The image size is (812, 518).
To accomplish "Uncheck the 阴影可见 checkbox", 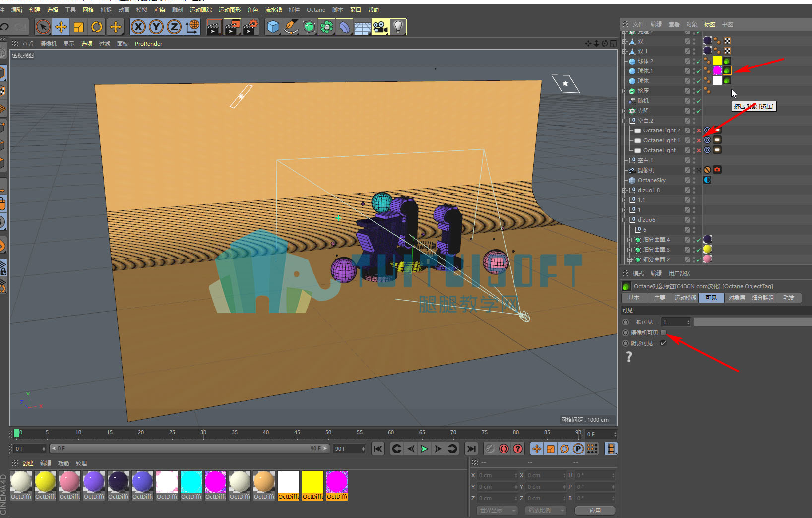I will (x=664, y=343).
